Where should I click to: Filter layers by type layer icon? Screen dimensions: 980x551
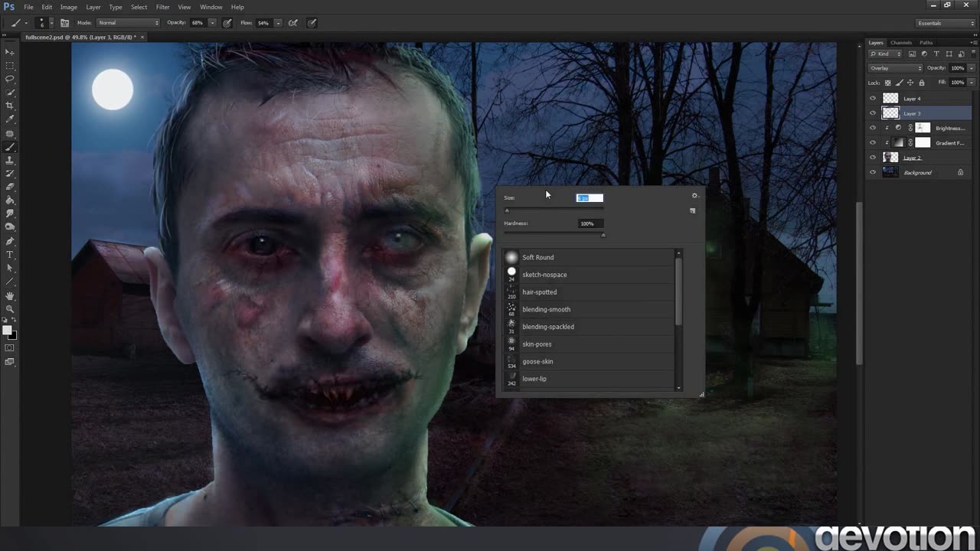point(936,54)
